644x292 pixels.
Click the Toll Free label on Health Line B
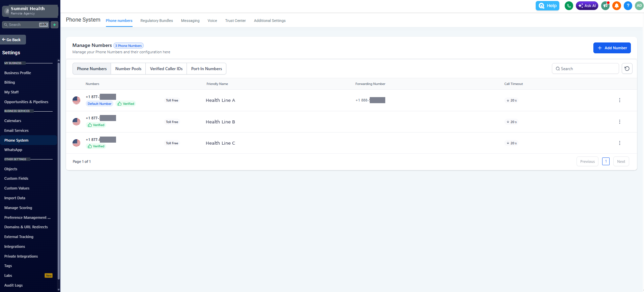click(172, 122)
